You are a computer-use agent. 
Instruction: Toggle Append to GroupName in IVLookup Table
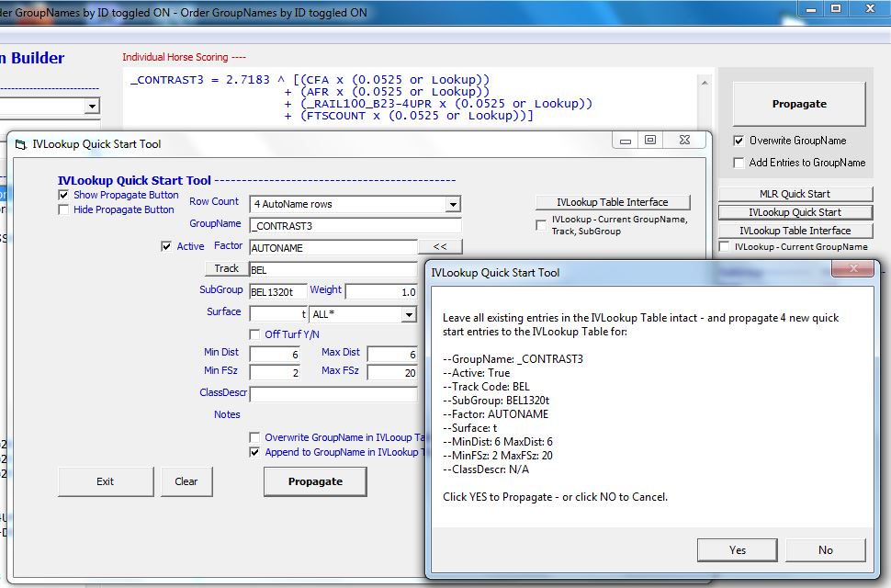254,452
